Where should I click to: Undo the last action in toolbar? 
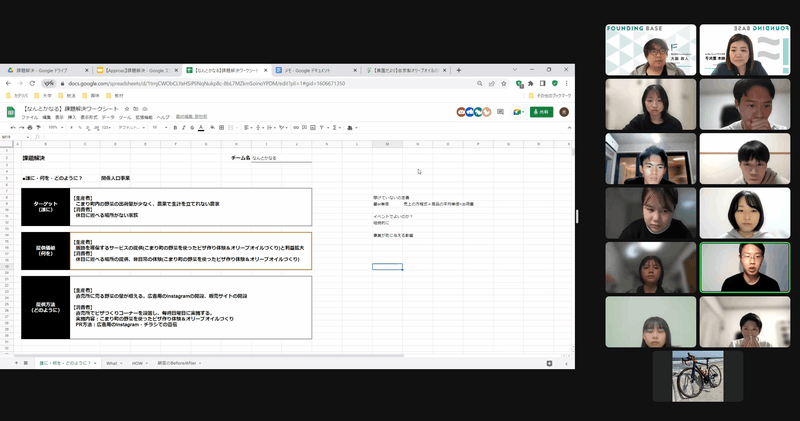tap(13, 128)
